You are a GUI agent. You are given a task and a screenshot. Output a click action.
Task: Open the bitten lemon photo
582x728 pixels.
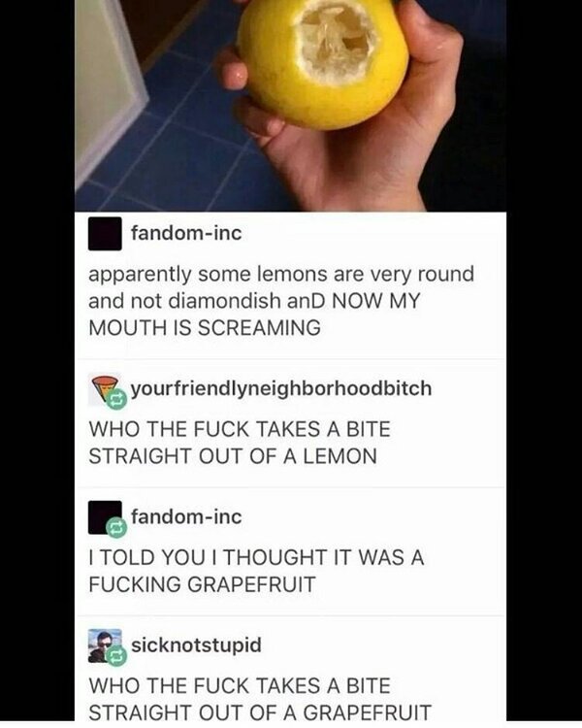tap(291, 106)
